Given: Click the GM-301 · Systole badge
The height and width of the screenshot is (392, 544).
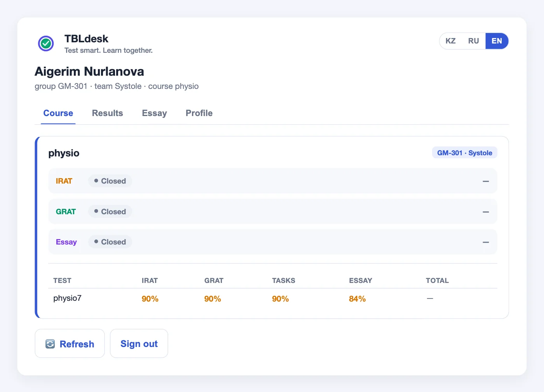Looking at the screenshot, I should click(x=464, y=153).
